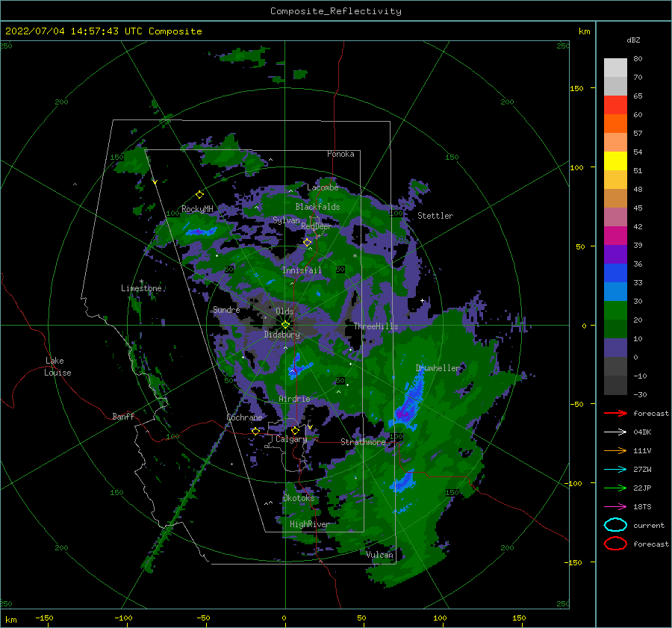Click the RockyMH label
Viewport: 672px width, 628px height.
197,209
